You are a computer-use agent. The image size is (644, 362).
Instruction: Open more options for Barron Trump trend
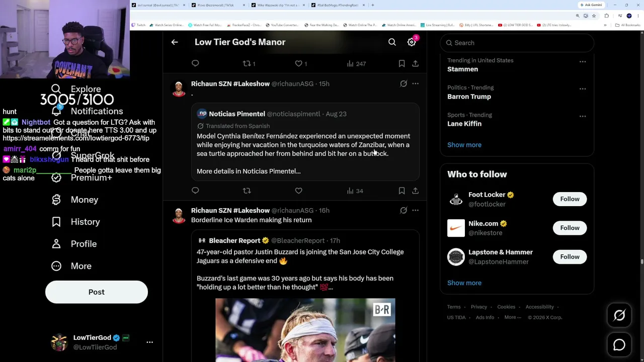pyautogui.click(x=583, y=88)
